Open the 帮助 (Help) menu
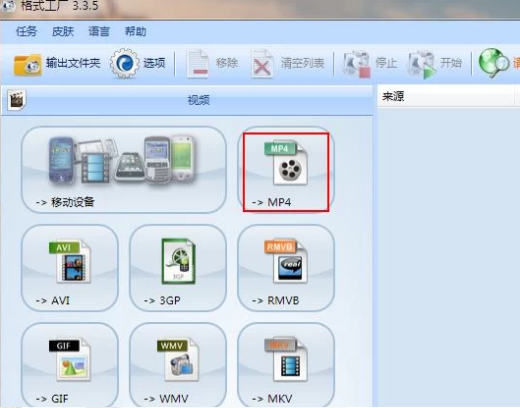This screenshot has height=408, width=520. [x=135, y=32]
